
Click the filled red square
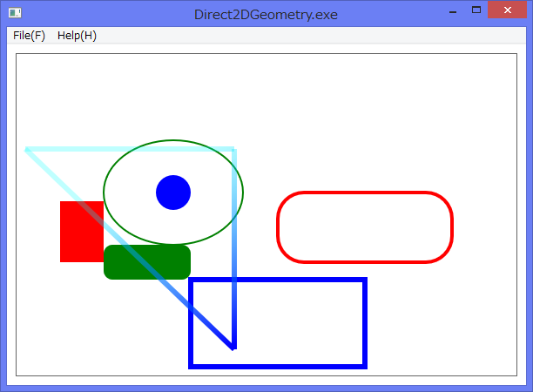pos(82,232)
